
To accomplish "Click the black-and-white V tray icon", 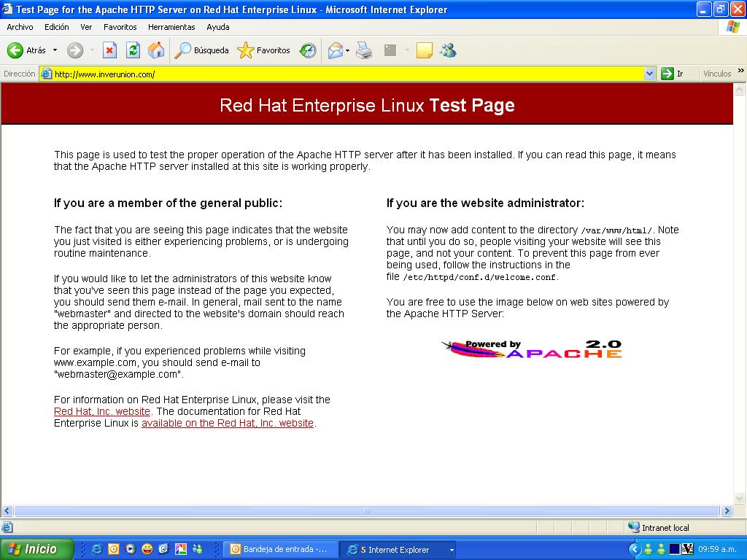I will [x=687, y=550].
